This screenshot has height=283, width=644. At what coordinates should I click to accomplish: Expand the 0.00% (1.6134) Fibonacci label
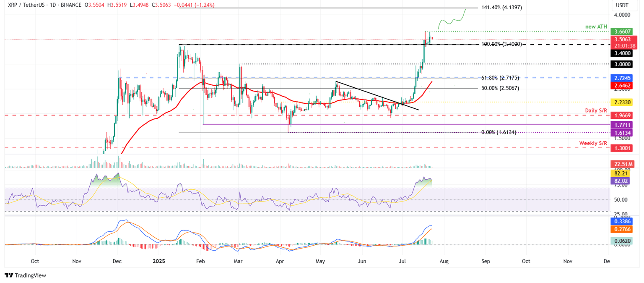(x=499, y=132)
